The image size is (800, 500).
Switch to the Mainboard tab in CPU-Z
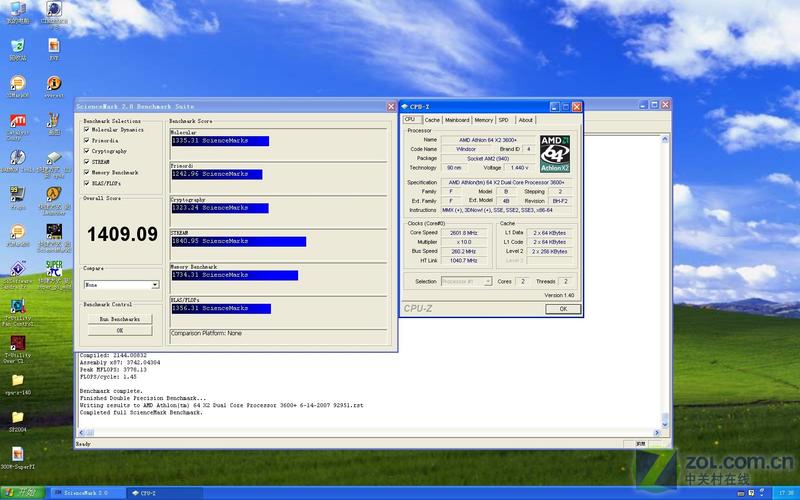click(457, 120)
